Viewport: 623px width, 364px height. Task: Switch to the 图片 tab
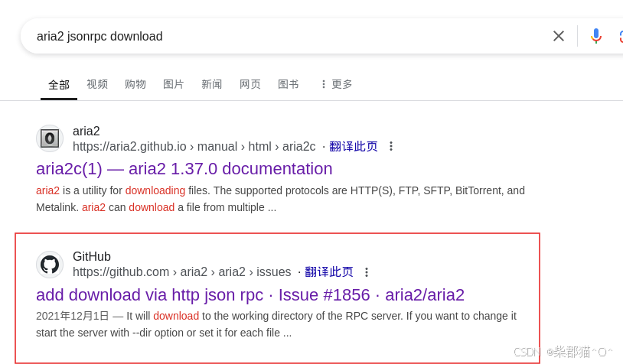173,84
